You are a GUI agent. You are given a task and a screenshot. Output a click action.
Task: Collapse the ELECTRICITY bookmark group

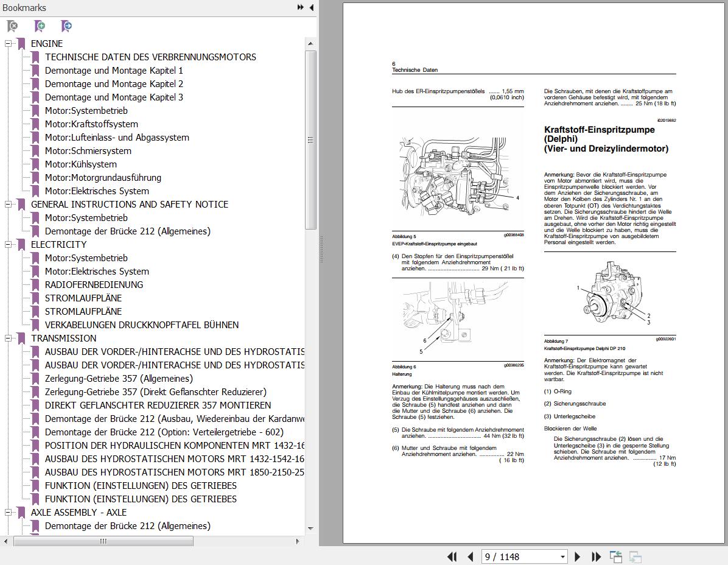[8, 245]
